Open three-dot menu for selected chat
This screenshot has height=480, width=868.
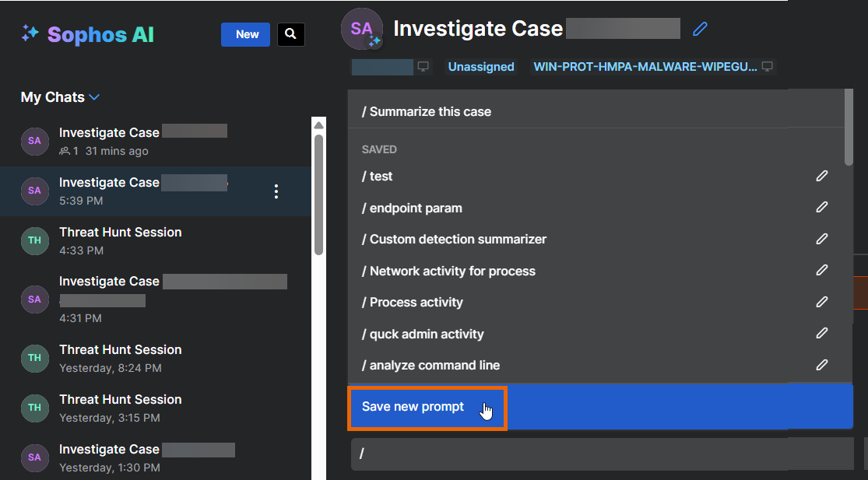[x=276, y=191]
